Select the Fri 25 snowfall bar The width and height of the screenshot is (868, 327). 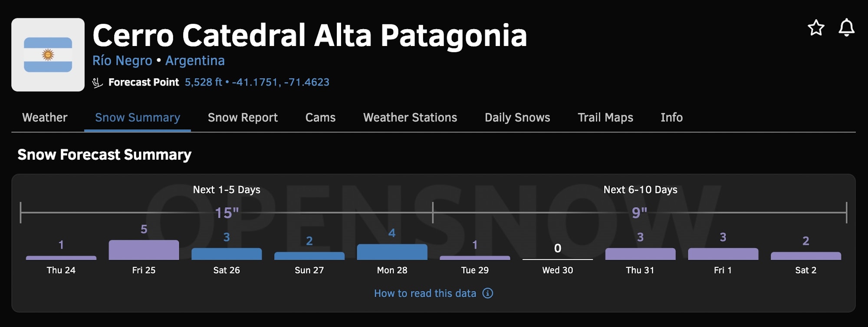click(144, 250)
